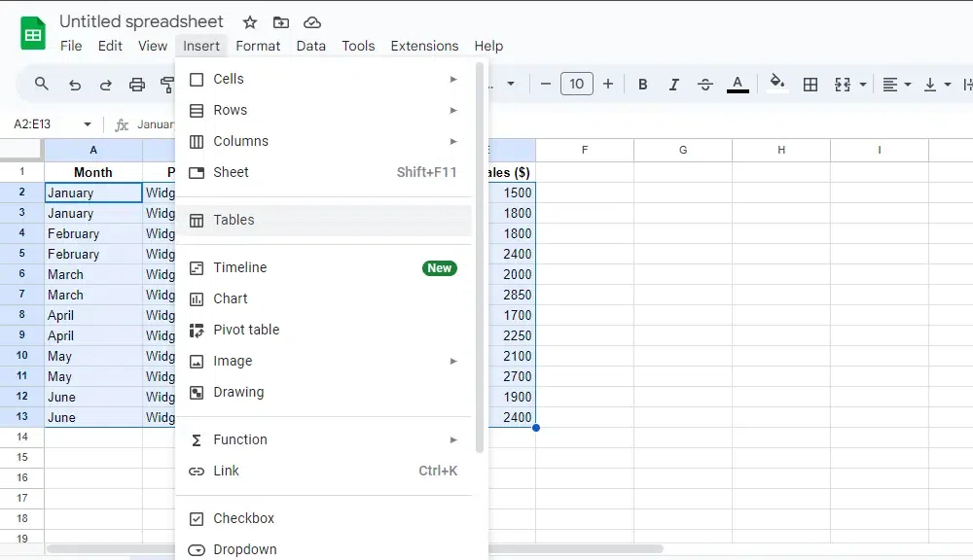Redo the last action

105,85
